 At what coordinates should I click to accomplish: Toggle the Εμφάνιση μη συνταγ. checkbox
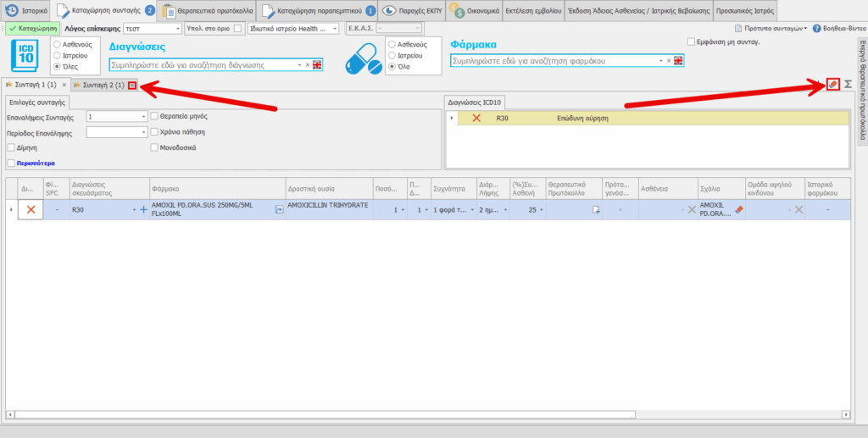pos(692,41)
